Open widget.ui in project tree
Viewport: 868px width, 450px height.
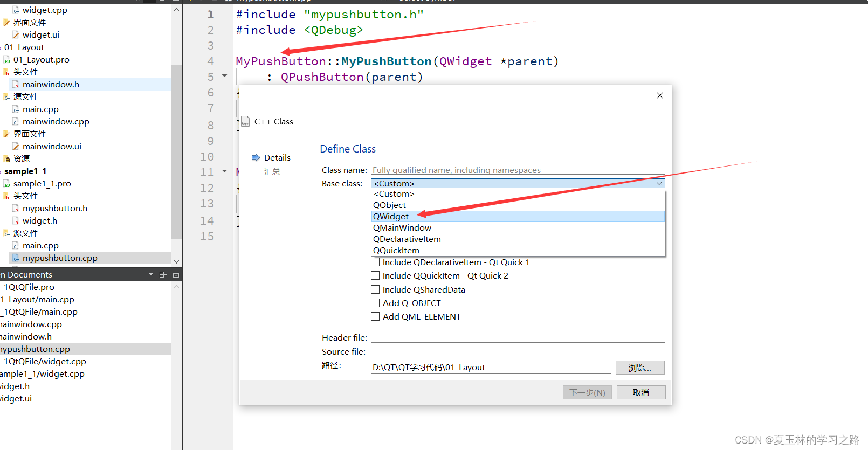pyautogui.click(x=41, y=35)
